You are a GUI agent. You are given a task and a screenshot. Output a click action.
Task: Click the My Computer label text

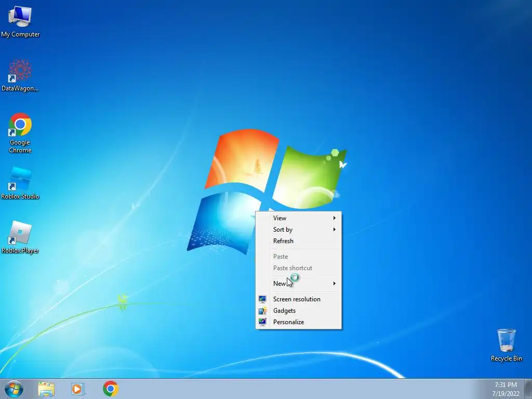20,34
